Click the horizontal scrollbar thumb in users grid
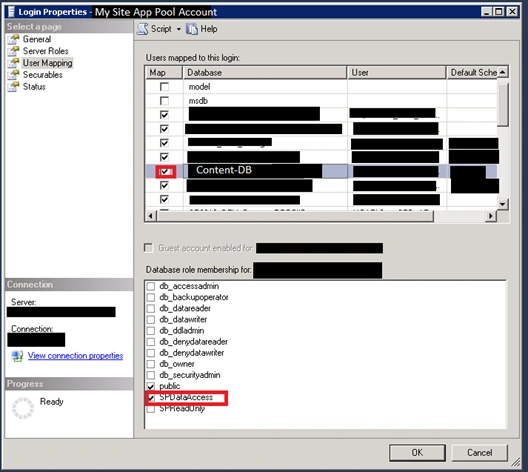Viewport: 528px width, 472px height. (x=295, y=216)
